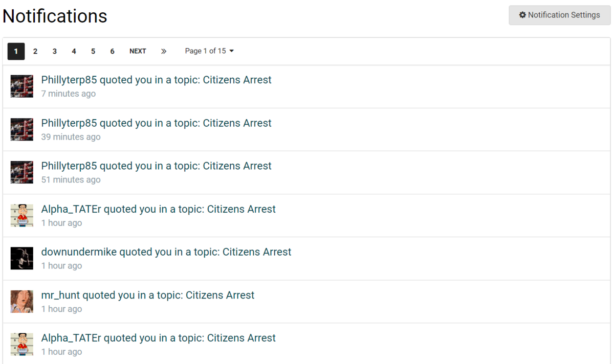The image size is (614, 364).
Task: Click Phillyterp85's avatar in the 39 minutes ago notification
Action: pyautogui.click(x=21, y=129)
